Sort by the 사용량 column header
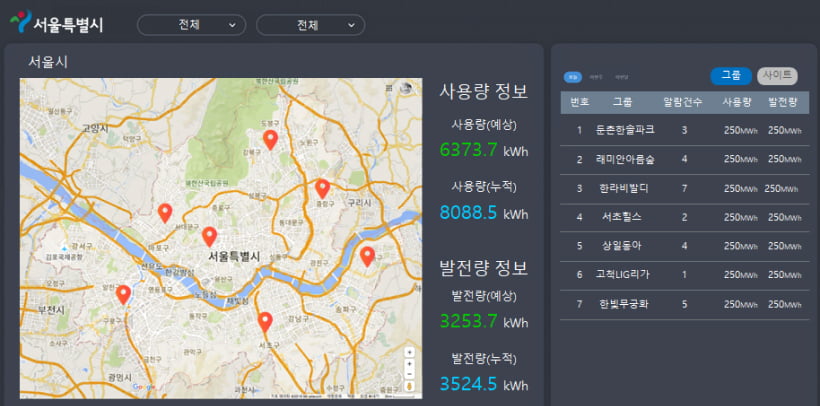The width and height of the screenshot is (820, 406). (x=737, y=103)
